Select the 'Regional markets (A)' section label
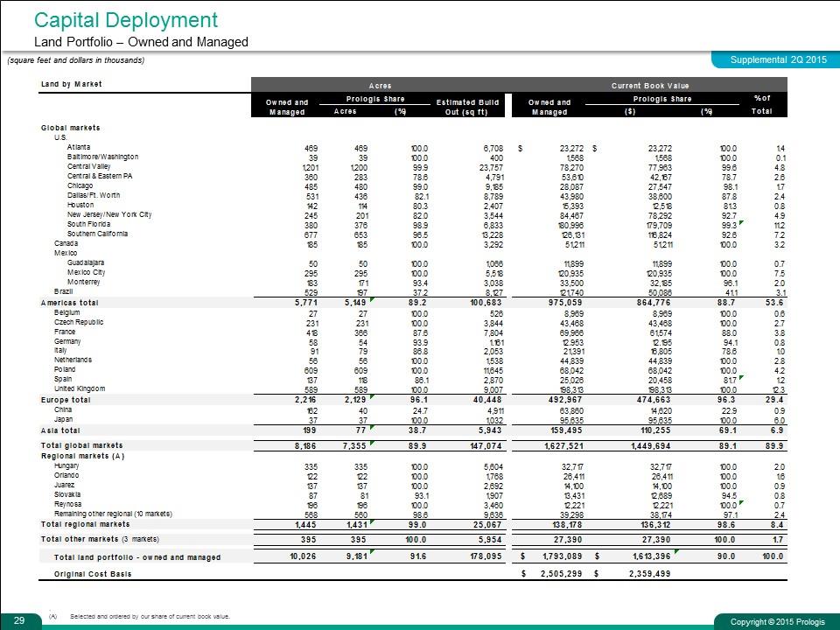The height and width of the screenshot is (630, 840). coord(83,456)
